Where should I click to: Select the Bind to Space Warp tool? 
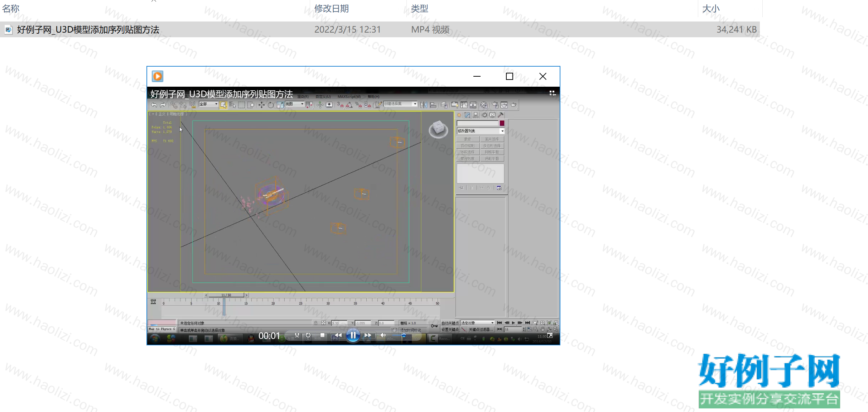[193, 105]
